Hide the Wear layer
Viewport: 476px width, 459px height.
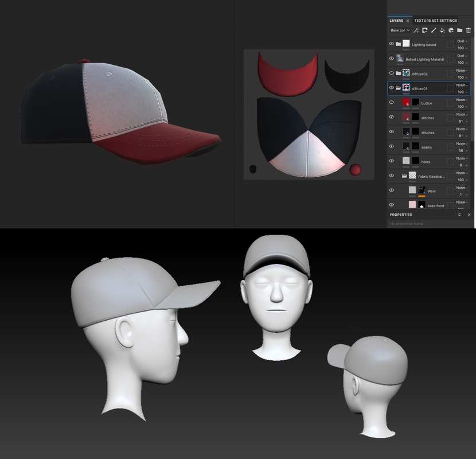(392, 190)
